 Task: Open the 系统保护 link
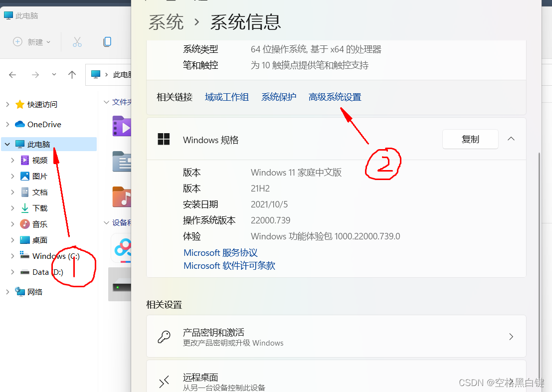pos(278,97)
